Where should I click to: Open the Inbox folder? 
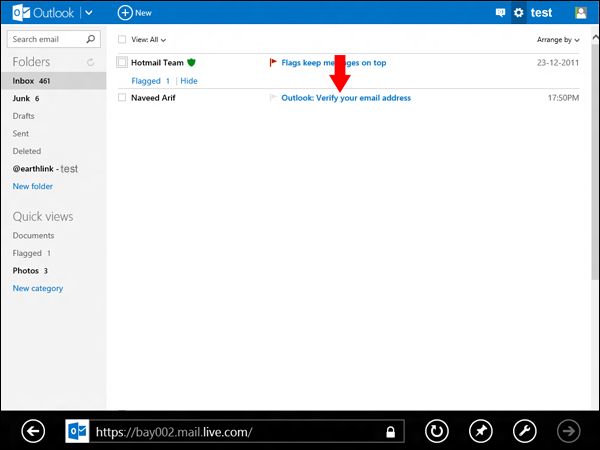pyautogui.click(x=54, y=81)
